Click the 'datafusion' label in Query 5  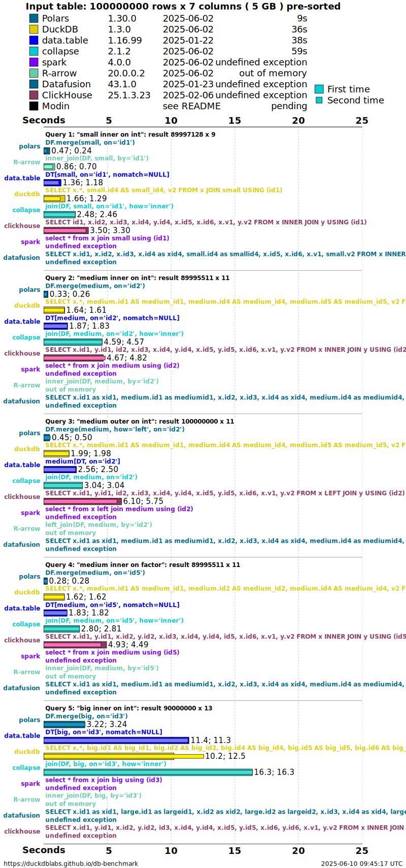21,816
